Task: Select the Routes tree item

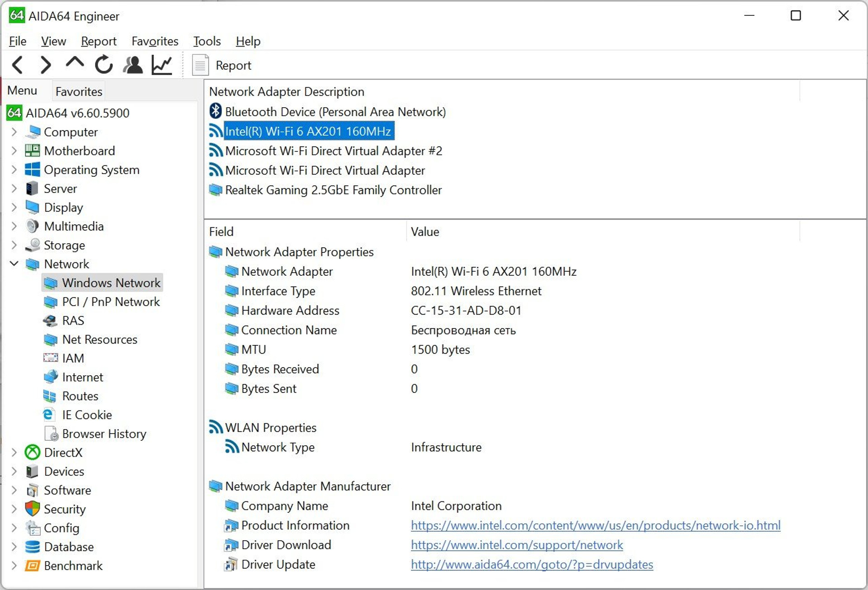Action: (80, 396)
